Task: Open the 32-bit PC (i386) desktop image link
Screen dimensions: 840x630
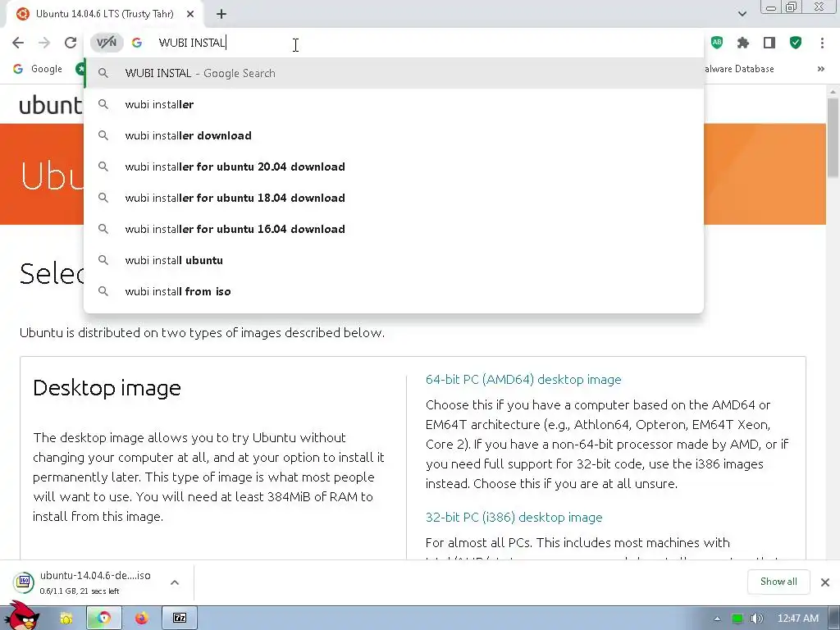Action: (514, 517)
